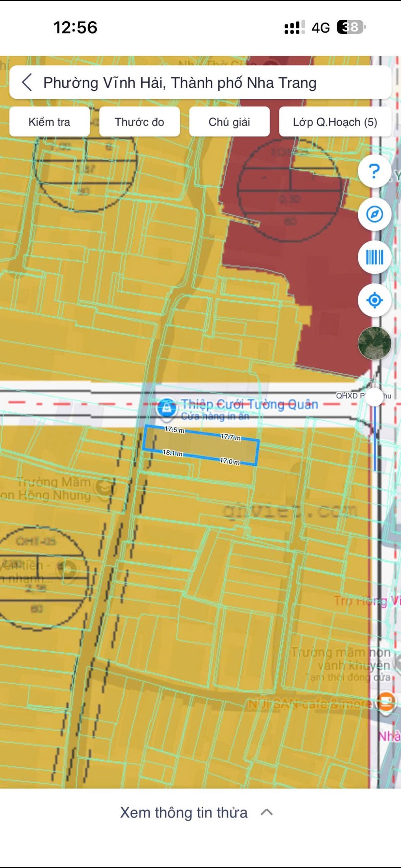
Task: Tap the locate my position icon
Action: coord(374,300)
